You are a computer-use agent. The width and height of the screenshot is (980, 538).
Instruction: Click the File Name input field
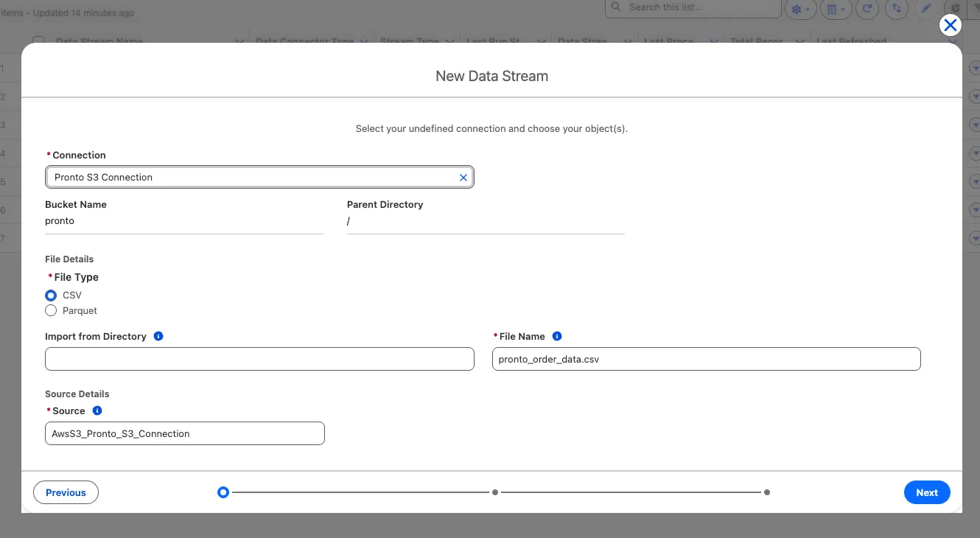pyautogui.click(x=706, y=359)
